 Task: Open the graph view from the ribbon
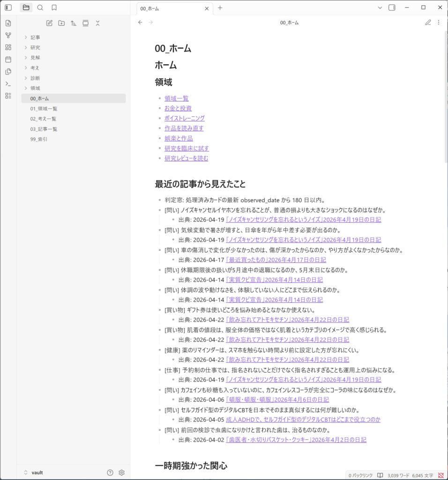[x=8, y=35]
